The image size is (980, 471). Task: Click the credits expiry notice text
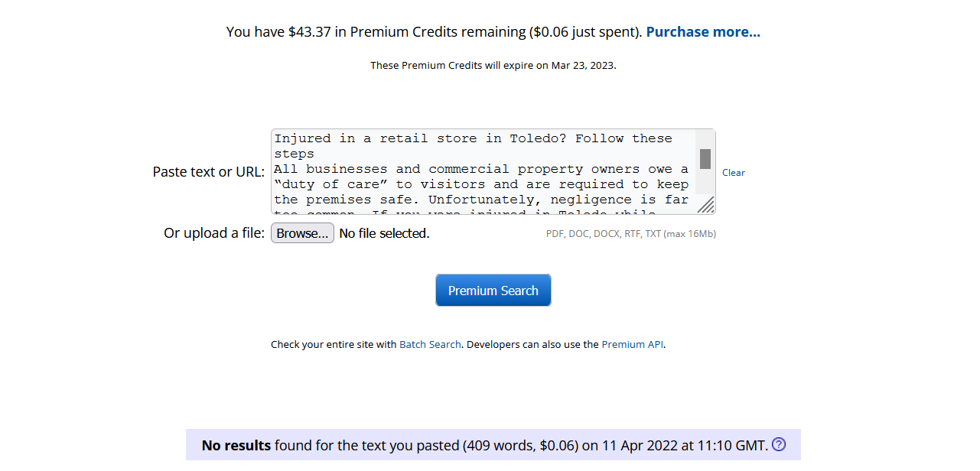[x=493, y=66]
